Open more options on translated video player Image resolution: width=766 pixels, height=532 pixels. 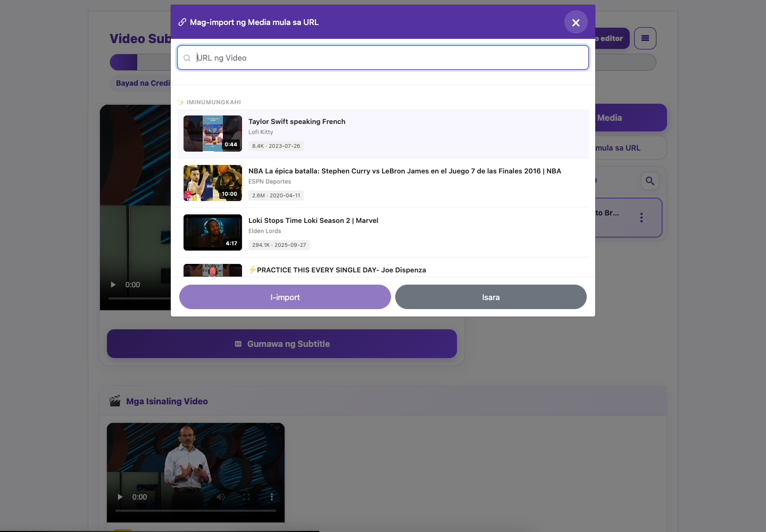272,497
